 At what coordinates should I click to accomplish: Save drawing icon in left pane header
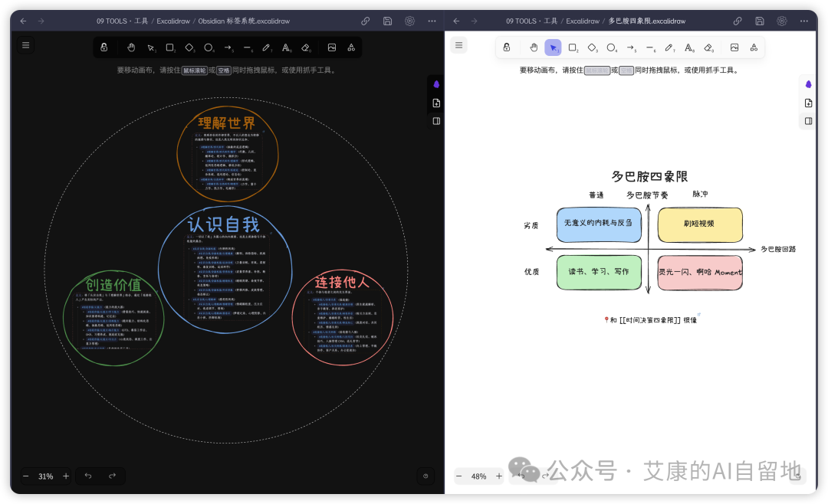pyautogui.click(x=388, y=21)
